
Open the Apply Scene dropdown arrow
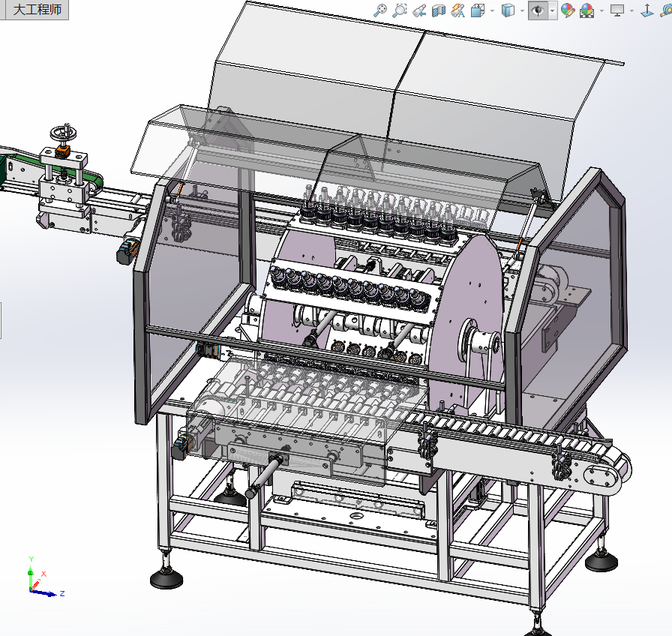click(601, 10)
